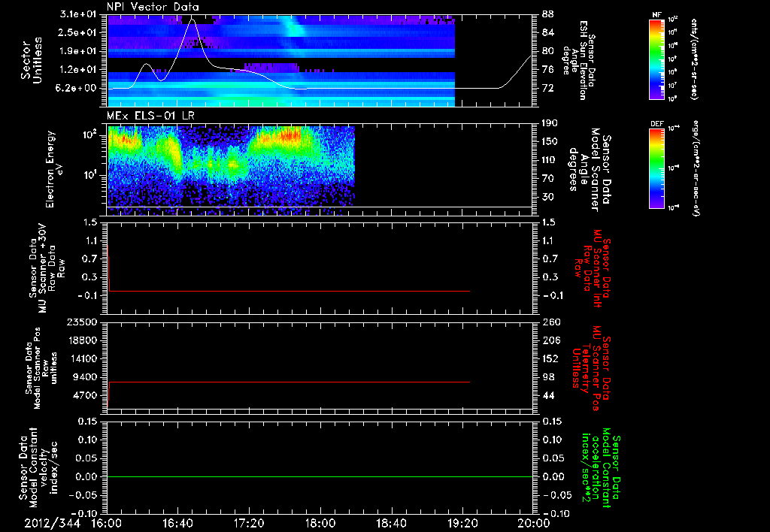Image resolution: width=770 pixels, height=532 pixels.
Task: Click the '18800' scanner position tick label
Action: (x=82, y=340)
